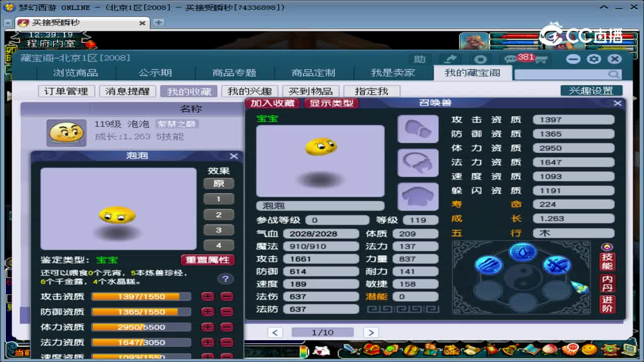Decrease 体力资质 with minus button
Image resolution: width=644 pixels, height=362 pixels.
point(227,327)
